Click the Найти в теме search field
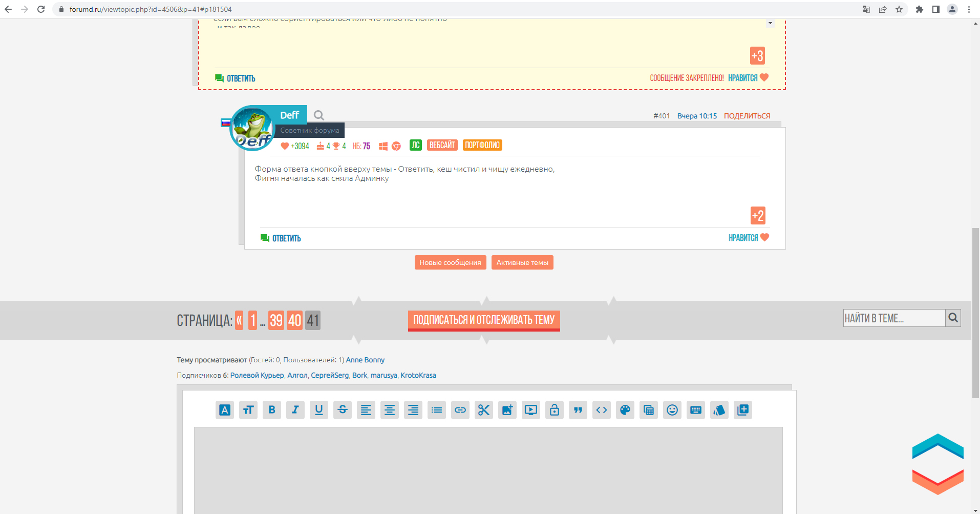The width and height of the screenshot is (980, 514). (x=893, y=318)
